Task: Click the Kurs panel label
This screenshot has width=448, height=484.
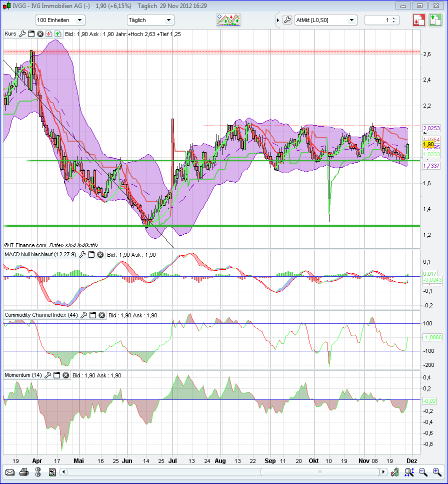Action: click(x=10, y=34)
